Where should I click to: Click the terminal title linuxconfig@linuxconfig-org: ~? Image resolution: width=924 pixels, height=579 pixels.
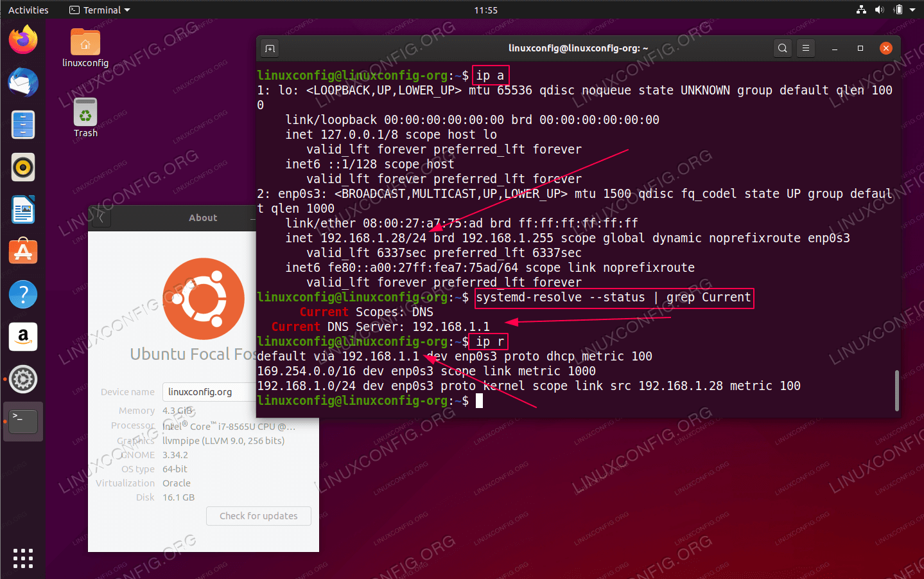point(578,48)
